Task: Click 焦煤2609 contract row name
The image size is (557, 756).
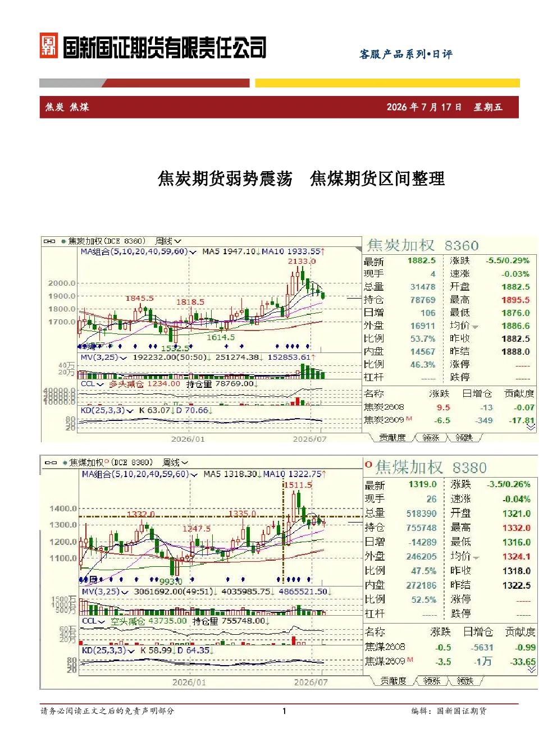Action: 385,662
